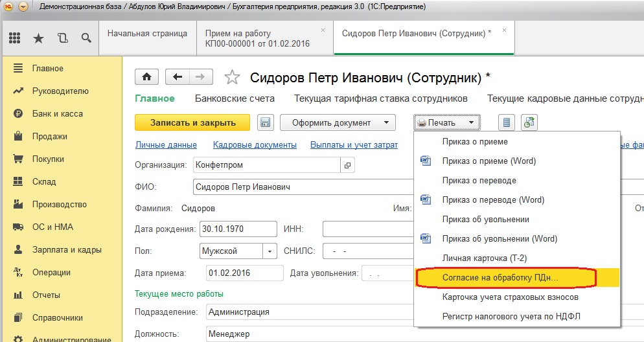Click Записать и закрыть button

192,122
